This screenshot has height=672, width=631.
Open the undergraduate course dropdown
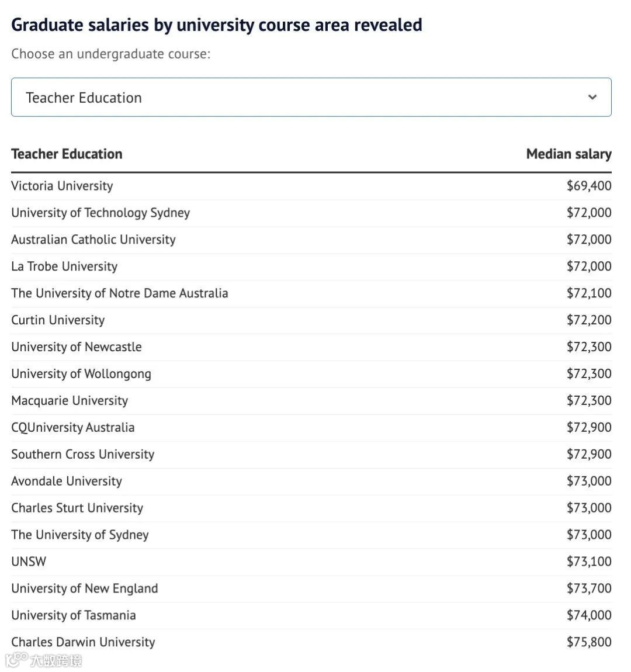click(x=311, y=98)
